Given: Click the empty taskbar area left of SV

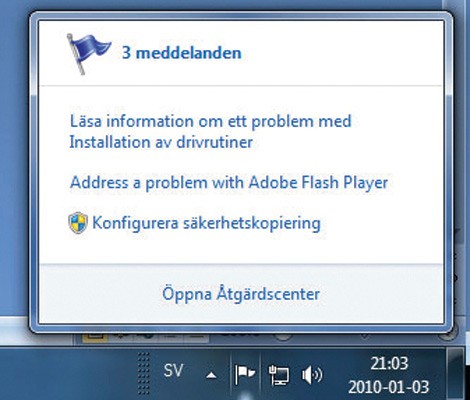Looking at the screenshot, I should (67, 373).
